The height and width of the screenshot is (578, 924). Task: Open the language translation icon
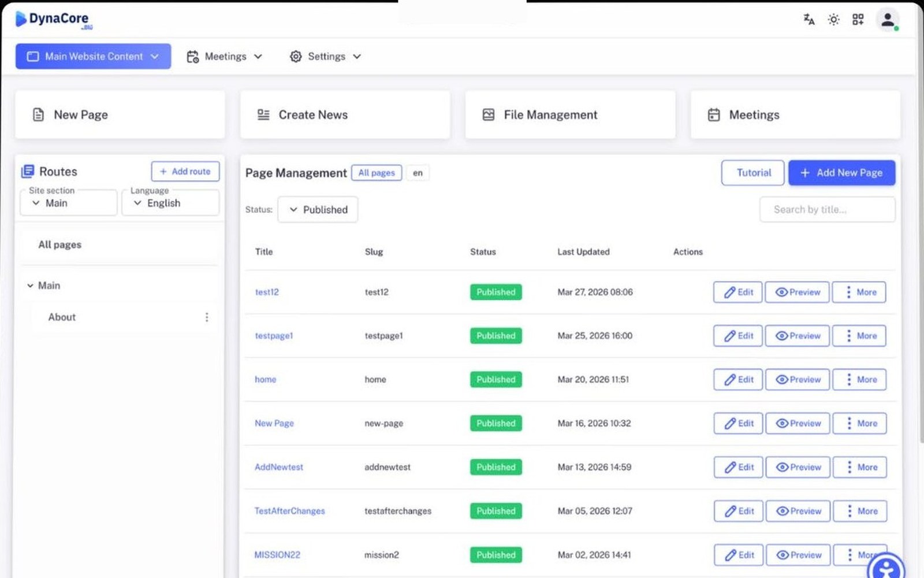(809, 20)
